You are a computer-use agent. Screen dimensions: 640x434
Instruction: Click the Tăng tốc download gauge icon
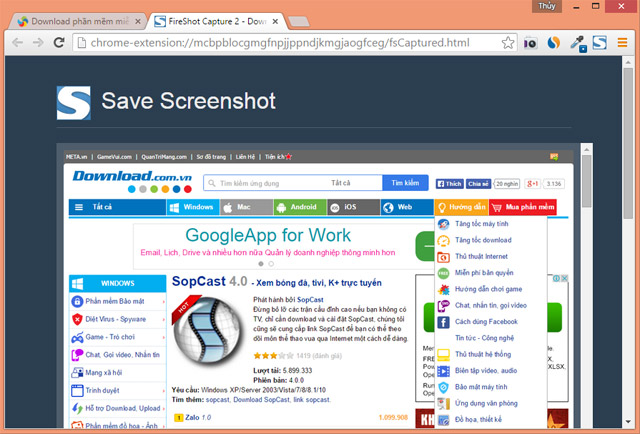coord(443,240)
